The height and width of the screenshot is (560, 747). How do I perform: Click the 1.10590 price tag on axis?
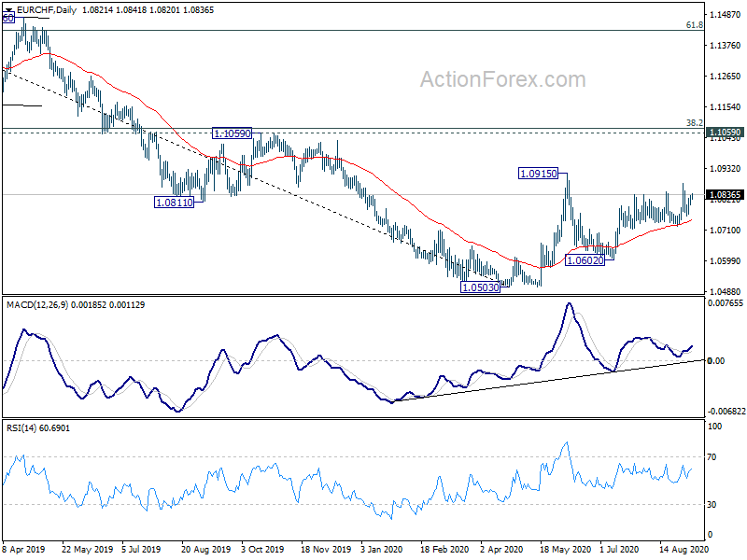coord(725,133)
